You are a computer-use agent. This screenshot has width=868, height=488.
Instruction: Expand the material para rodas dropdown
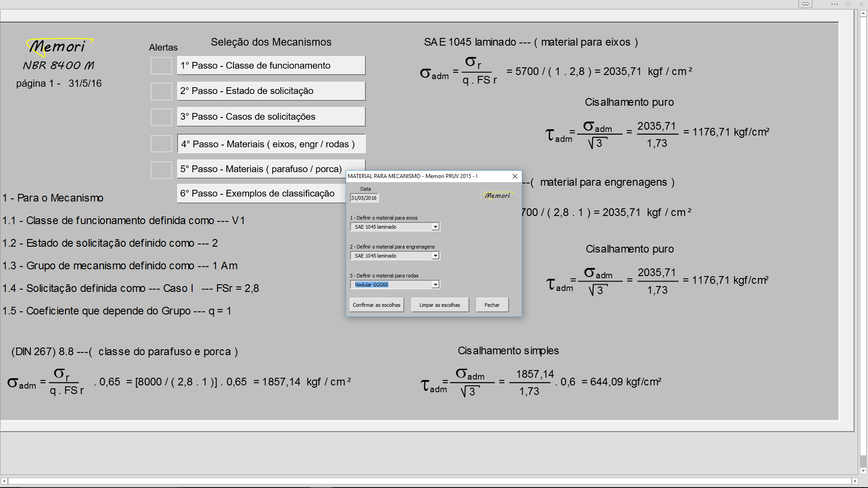(x=435, y=285)
